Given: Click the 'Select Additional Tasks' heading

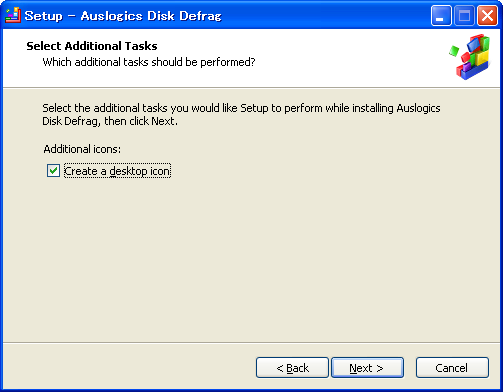Looking at the screenshot, I should pos(92,46).
